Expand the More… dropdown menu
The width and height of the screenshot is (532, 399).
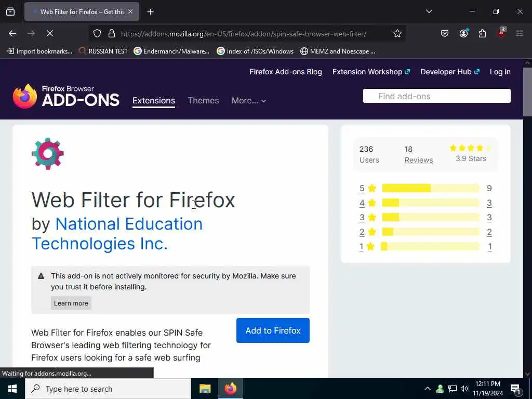click(x=249, y=100)
